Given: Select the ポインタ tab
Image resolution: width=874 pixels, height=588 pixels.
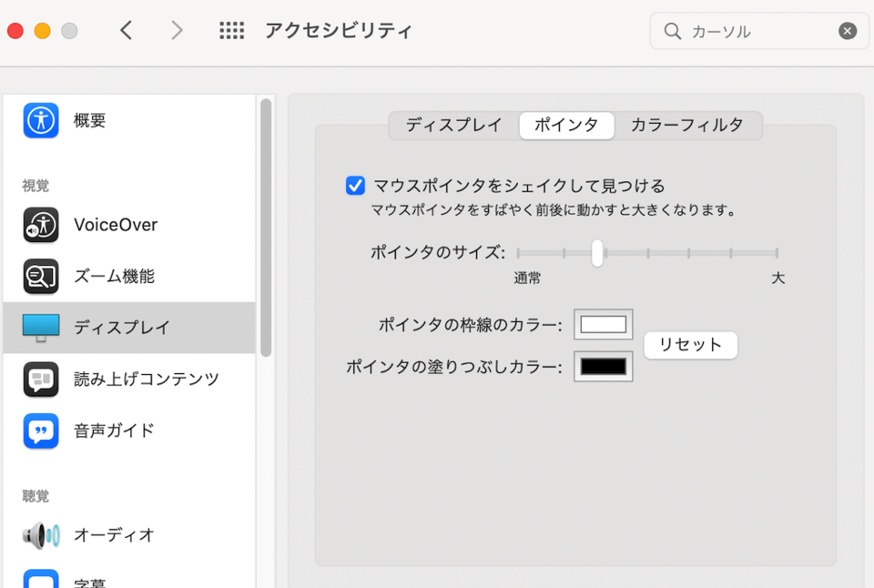Looking at the screenshot, I should [x=566, y=126].
